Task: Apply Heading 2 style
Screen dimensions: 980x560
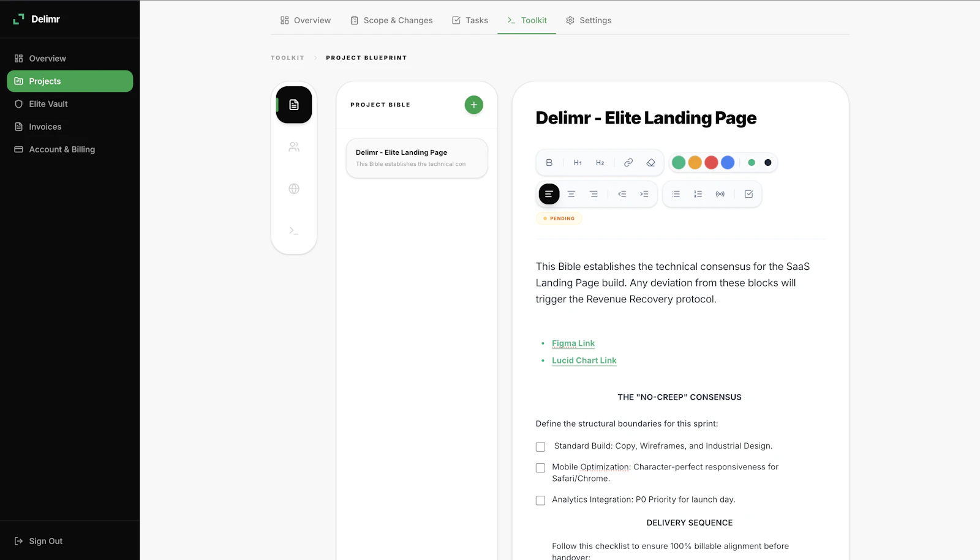Action: pos(600,163)
